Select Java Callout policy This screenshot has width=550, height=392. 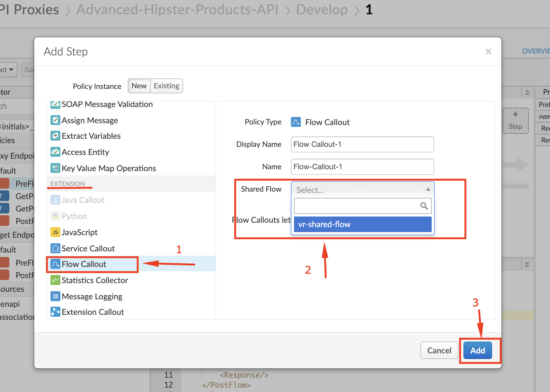(83, 200)
